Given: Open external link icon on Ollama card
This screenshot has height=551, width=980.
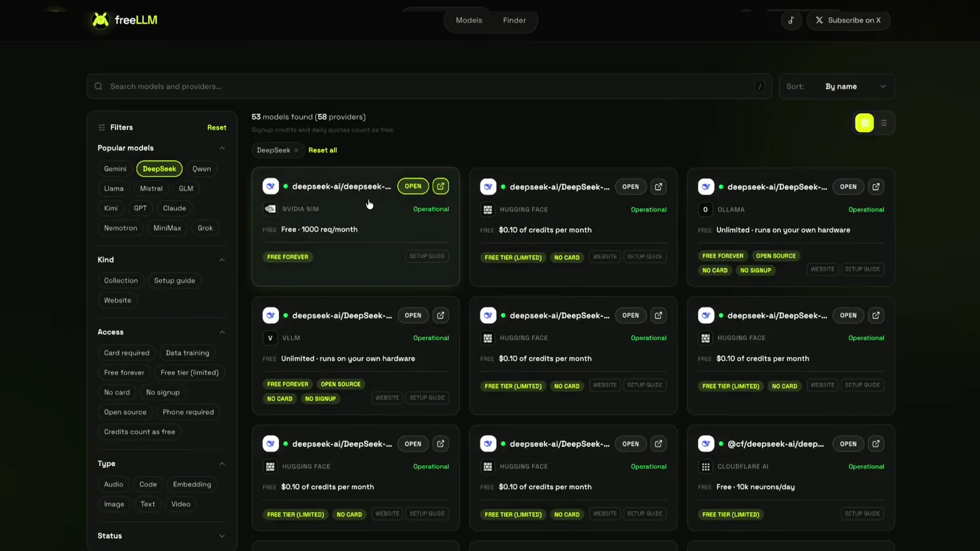Looking at the screenshot, I should click(x=876, y=186).
